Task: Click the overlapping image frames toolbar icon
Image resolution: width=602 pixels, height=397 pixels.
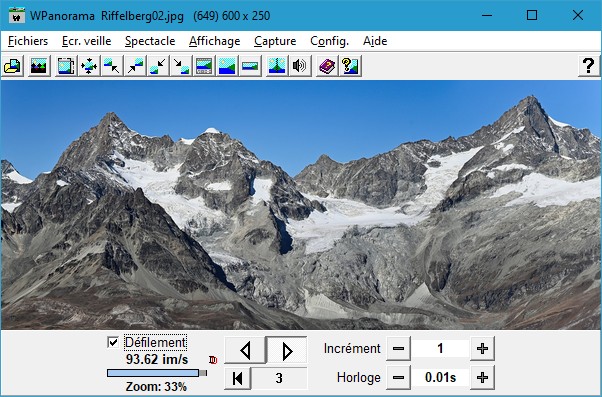Action: 66,66
